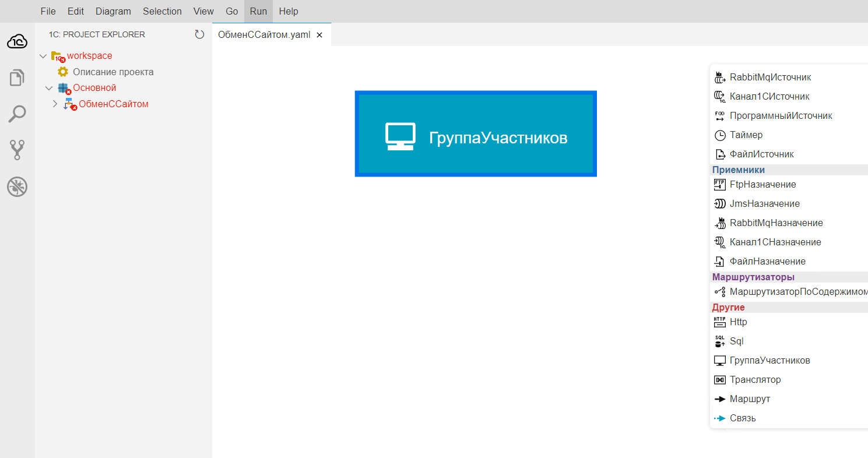Click the Sql label in palette
This screenshot has width=868, height=458.
737,341
